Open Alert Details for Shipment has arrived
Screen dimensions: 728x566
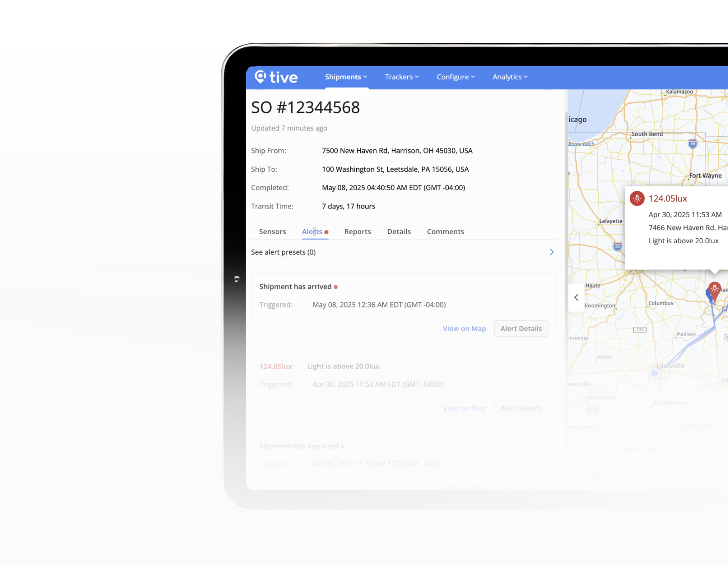coord(521,329)
